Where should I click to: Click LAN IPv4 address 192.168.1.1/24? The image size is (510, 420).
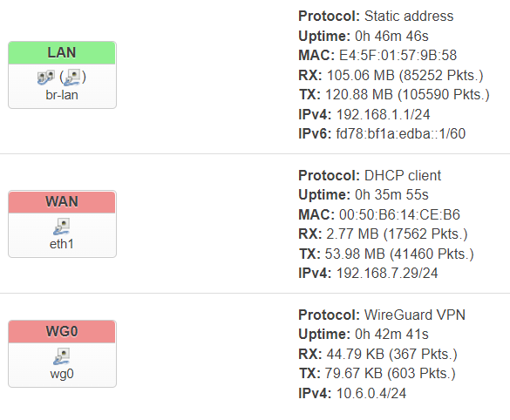(383, 114)
